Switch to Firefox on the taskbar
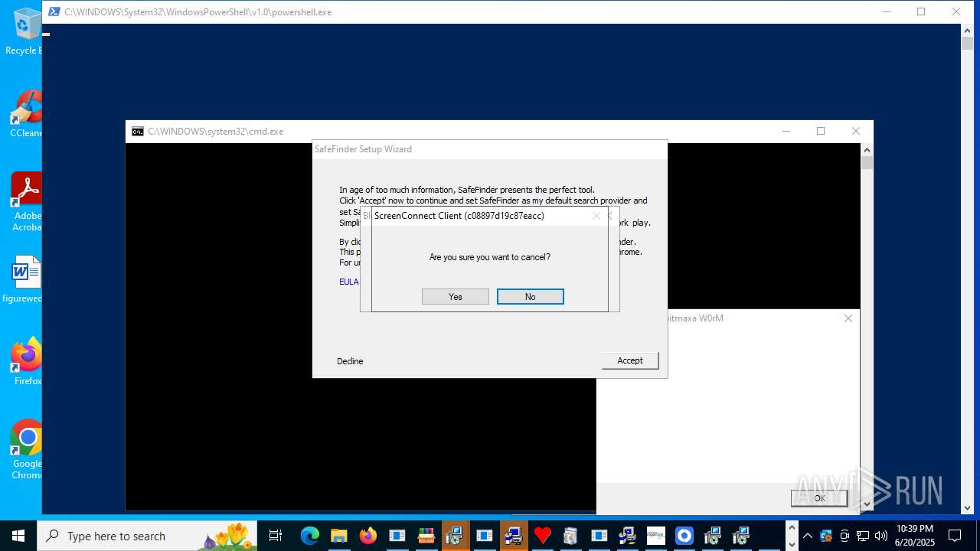The height and width of the screenshot is (551, 980). (x=368, y=536)
